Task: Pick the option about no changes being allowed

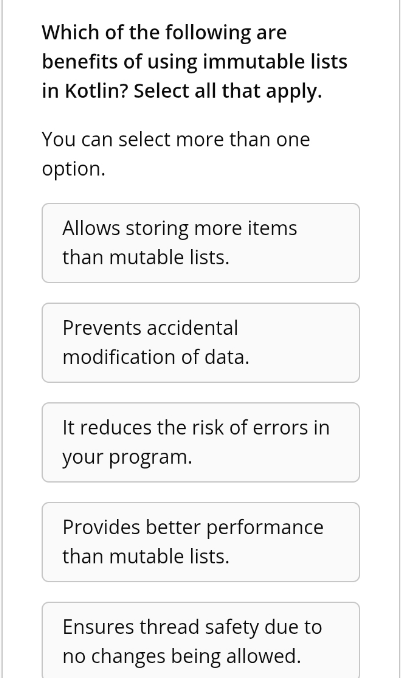Action: [x=201, y=640]
